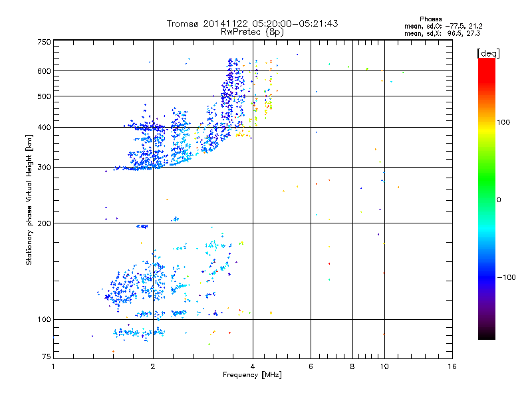Select the 'mean, sd,X: 96.5, 27.3' line

[x=442, y=33]
